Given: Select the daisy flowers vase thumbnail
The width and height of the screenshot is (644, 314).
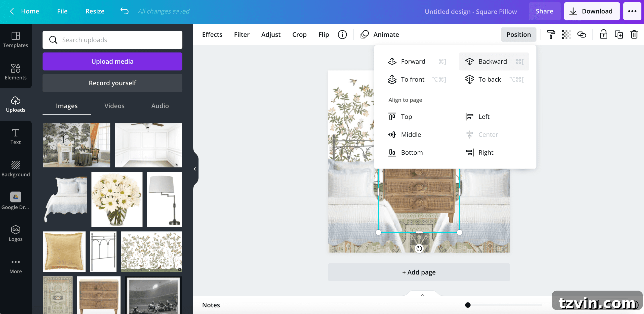Looking at the screenshot, I should [x=117, y=199].
